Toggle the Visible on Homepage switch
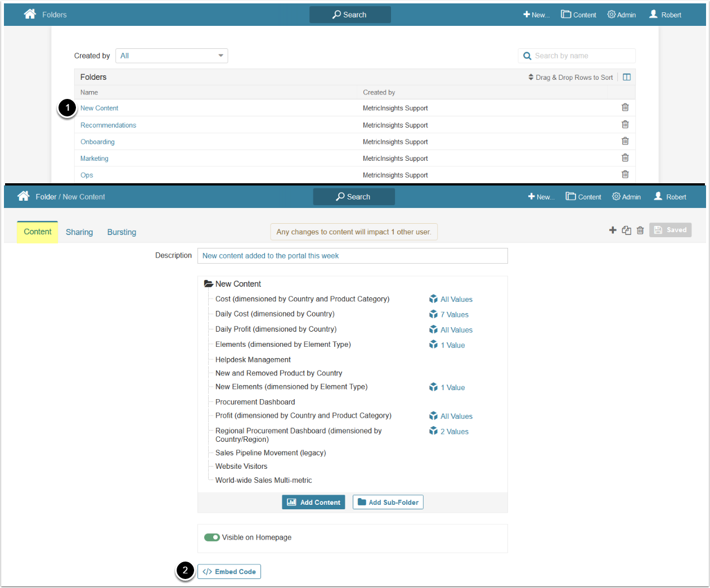 (x=212, y=537)
